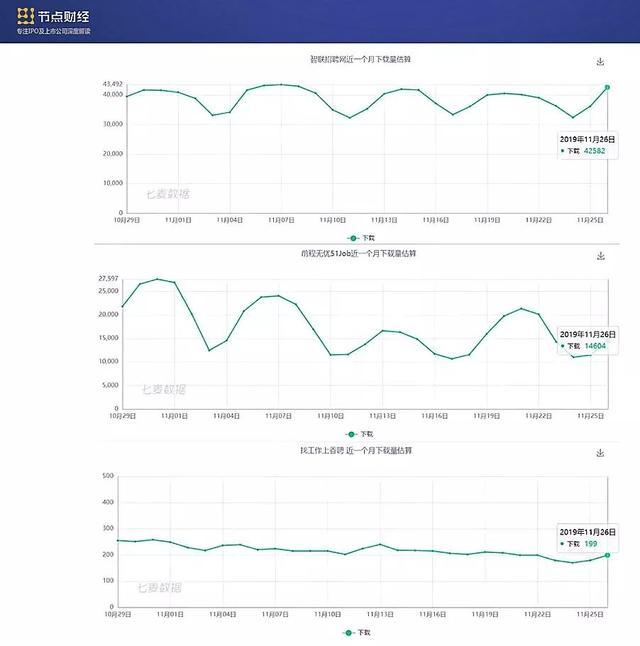Screen dimensions: 640x646
Task: Click the 42582 download tooltip
Action: pyautogui.click(x=587, y=145)
